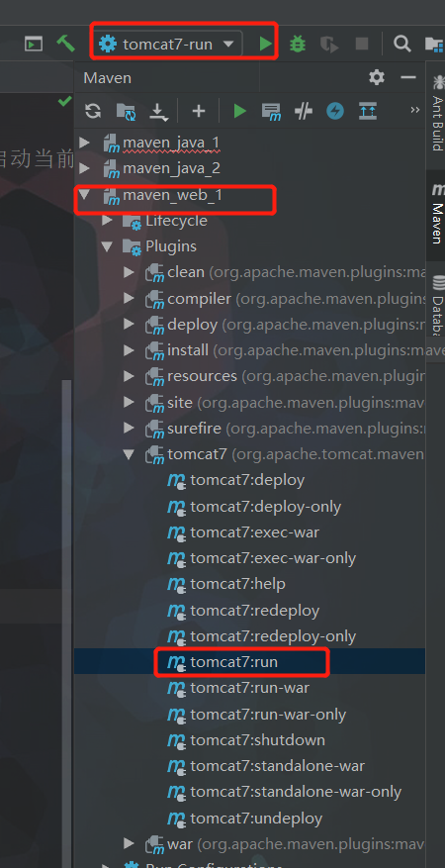Click the Search Everywhere magnifier icon

[401, 44]
